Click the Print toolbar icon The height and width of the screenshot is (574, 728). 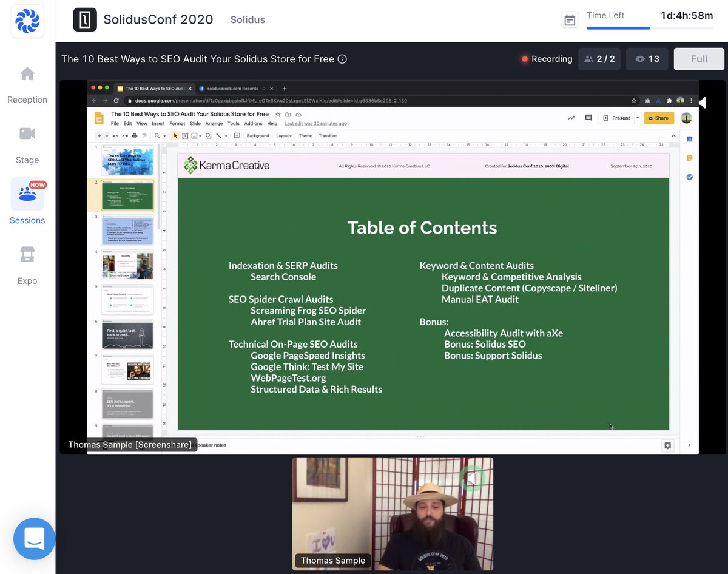tap(134, 136)
